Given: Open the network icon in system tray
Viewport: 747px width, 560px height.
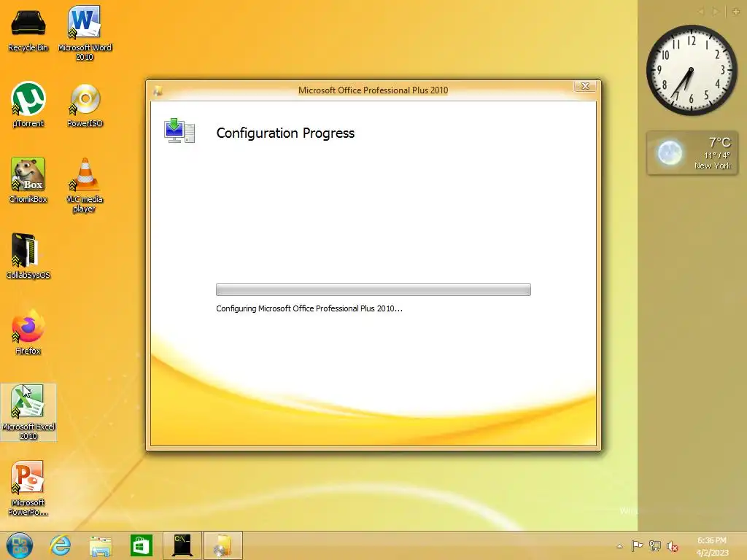Looking at the screenshot, I should click(x=654, y=546).
